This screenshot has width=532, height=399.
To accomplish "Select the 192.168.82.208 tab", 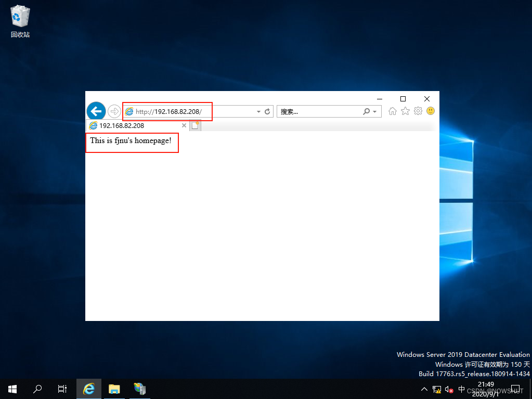I will (x=137, y=125).
